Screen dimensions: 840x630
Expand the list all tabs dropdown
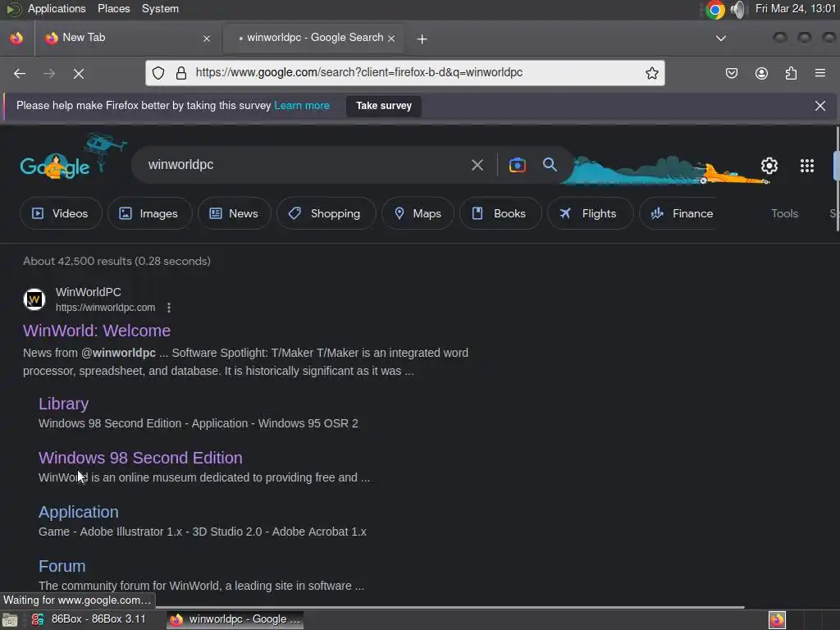click(721, 39)
